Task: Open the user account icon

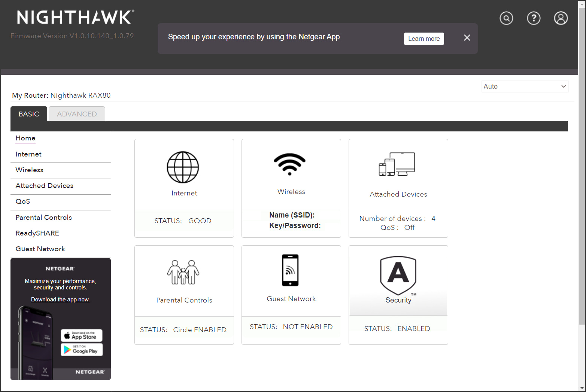Action: click(x=561, y=18)
